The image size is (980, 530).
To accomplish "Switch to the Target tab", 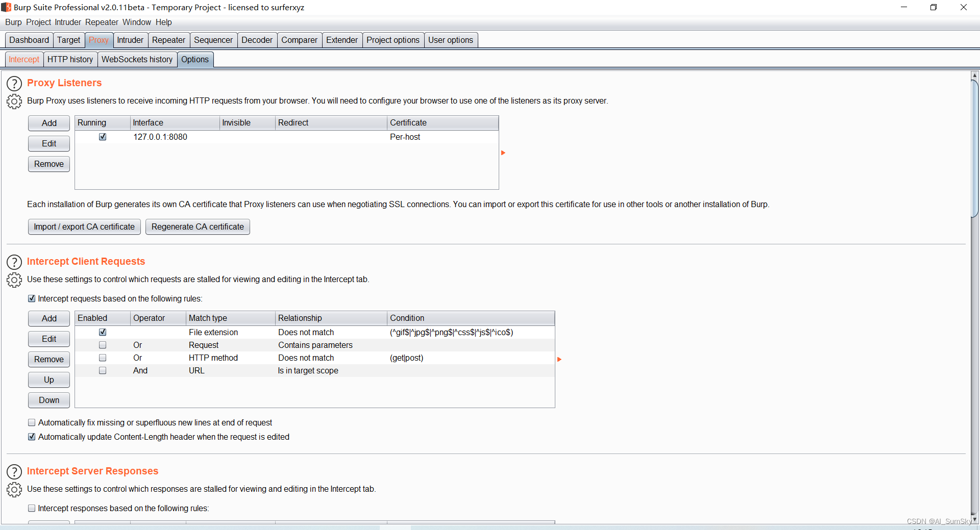I will coord(69,40).
